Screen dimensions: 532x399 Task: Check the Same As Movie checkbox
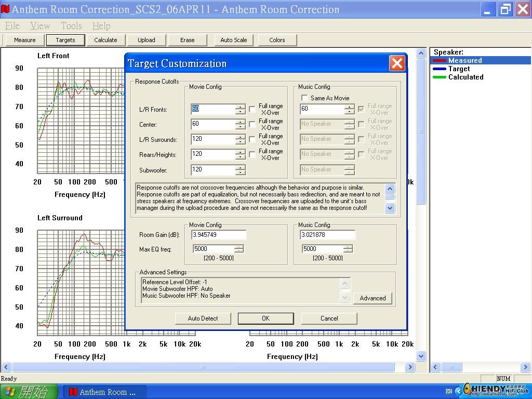point(304,98)
